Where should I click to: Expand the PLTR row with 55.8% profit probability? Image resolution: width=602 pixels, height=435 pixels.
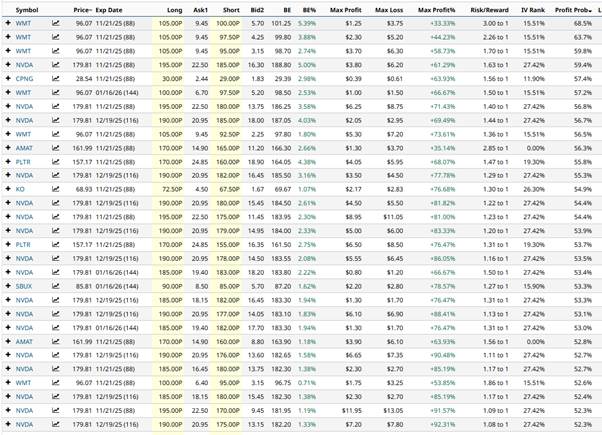pos(8,161)
